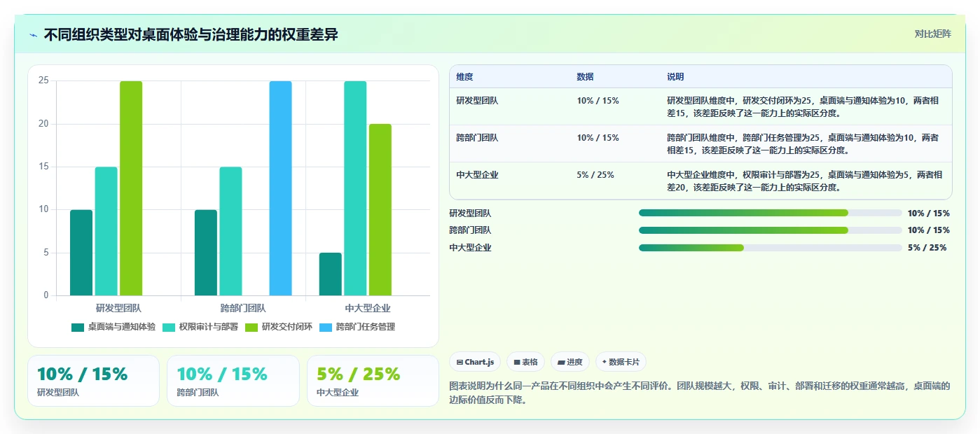980x434 pixels.
Task: Click the green value-20 bar for 中大型企业
Action: click(380, 210)
